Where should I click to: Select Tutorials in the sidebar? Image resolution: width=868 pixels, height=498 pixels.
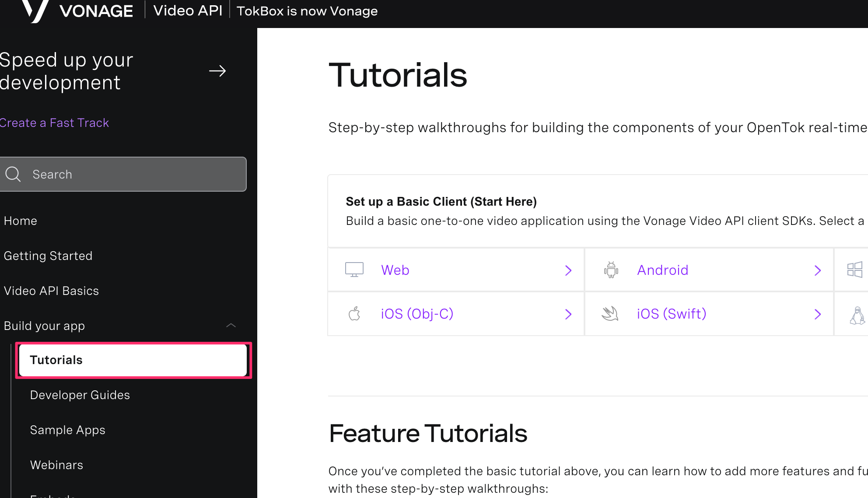click(56, 360)
